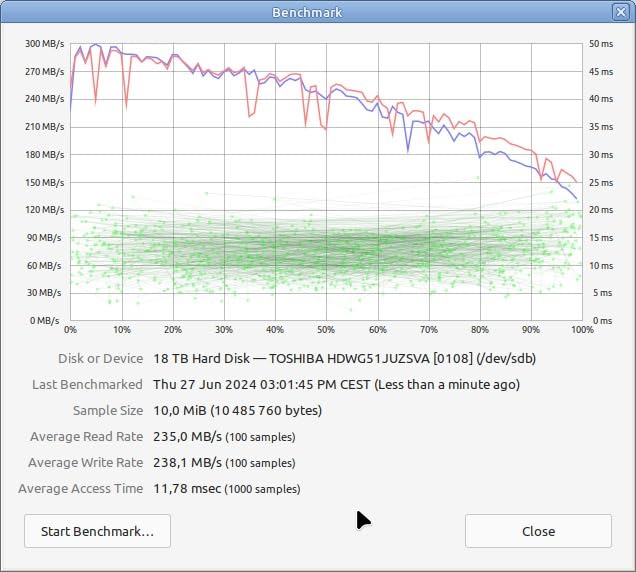Click the 'Last Benchmarked' label

tap(88, 385)
